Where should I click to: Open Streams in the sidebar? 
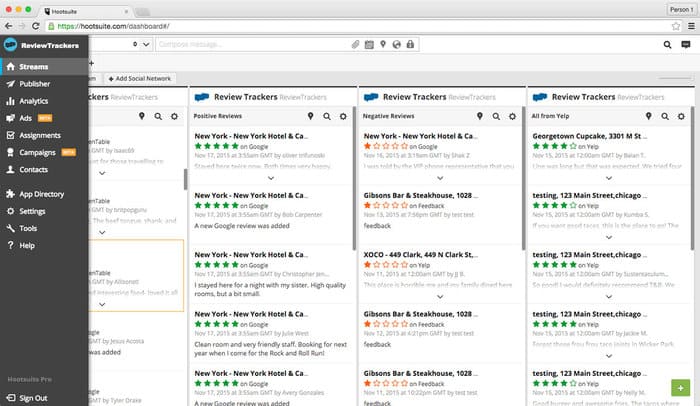tap(44, 67)
